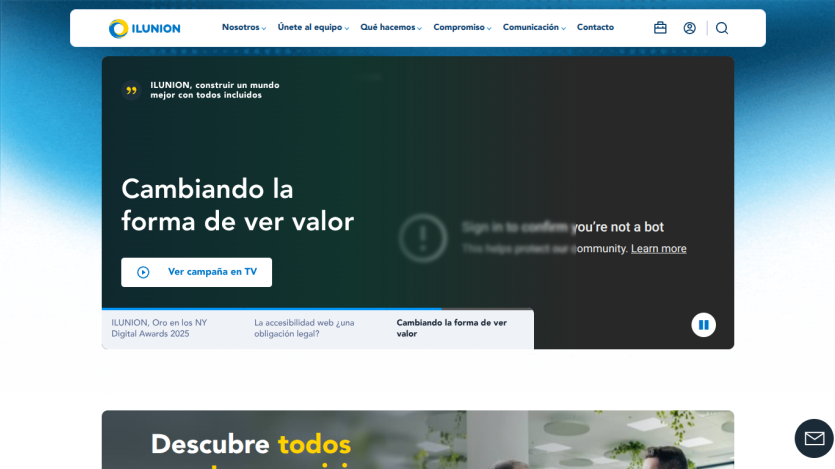Click the Cambiando la forma de ver valor heading
The width and height of the screenshot is (835, 469).
tap(238, 205)
